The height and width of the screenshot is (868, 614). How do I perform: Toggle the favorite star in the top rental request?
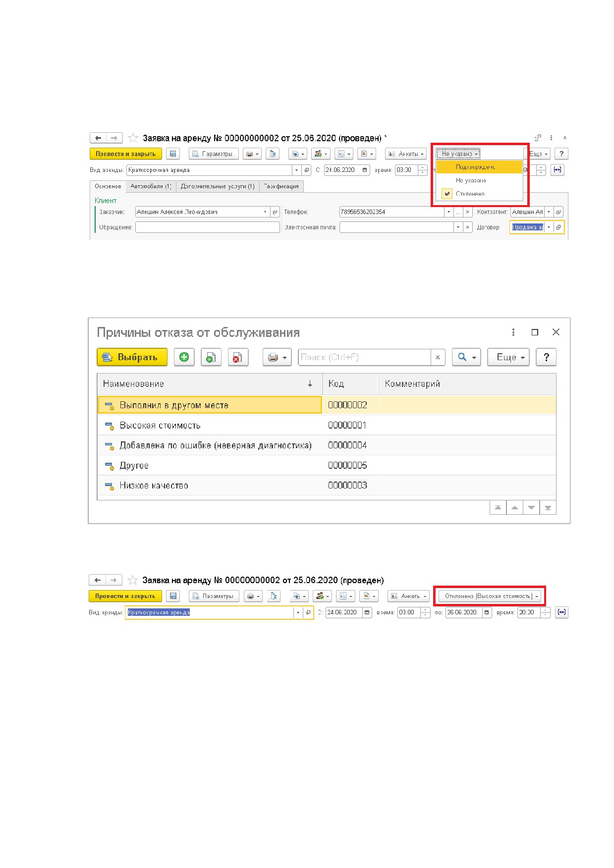133,138
